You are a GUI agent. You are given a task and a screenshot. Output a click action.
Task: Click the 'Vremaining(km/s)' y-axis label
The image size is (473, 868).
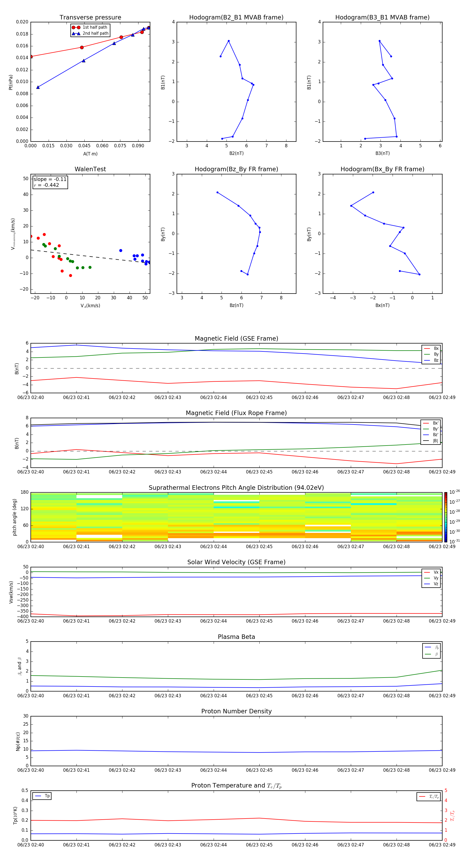pyautogui.click(x=13, y=234)
